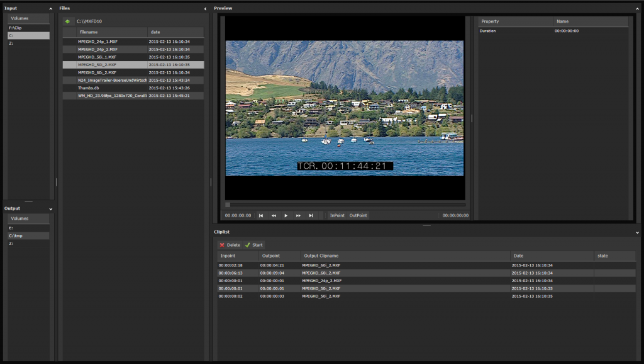Collapse the Files panel with chevron

[x=205, y=8]
